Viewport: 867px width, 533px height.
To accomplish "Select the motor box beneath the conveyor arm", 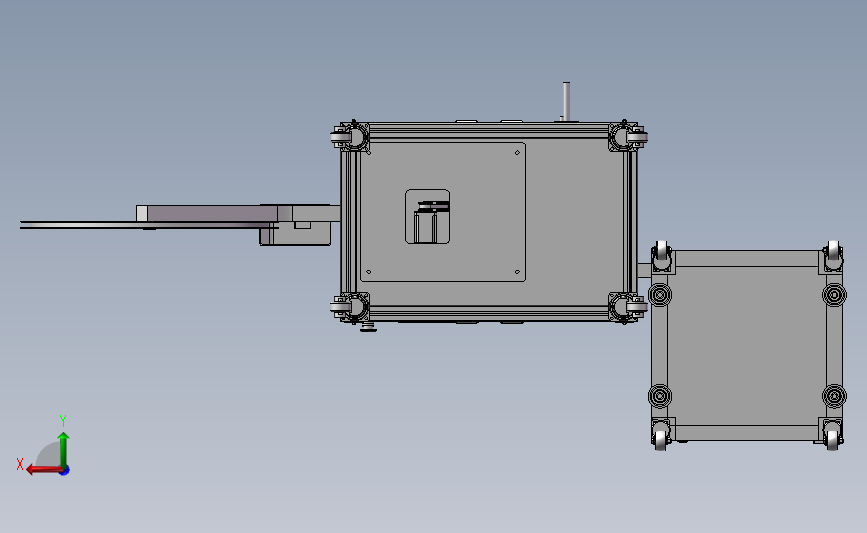I will coord(295,234).
